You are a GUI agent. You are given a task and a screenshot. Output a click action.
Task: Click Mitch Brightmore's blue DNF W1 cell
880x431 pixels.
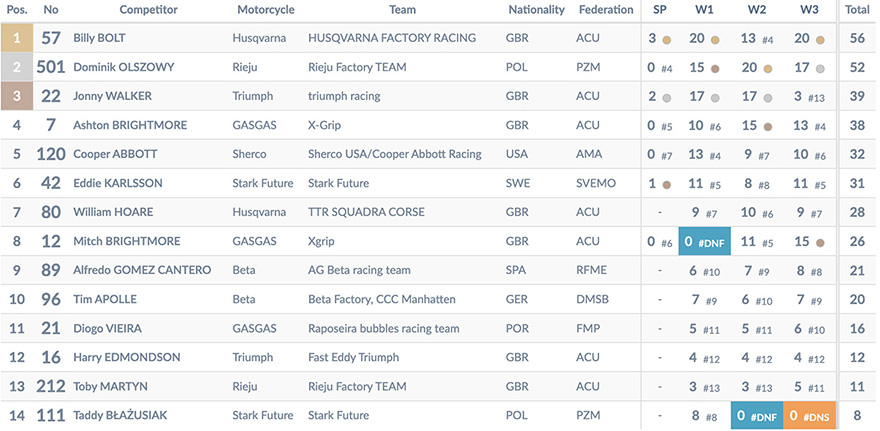(705, 241)
